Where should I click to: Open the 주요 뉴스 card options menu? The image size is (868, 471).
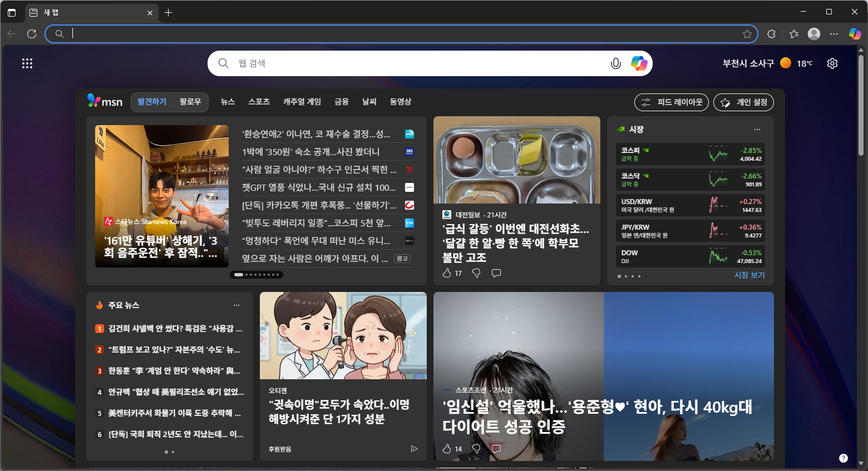tap(236, 305)
